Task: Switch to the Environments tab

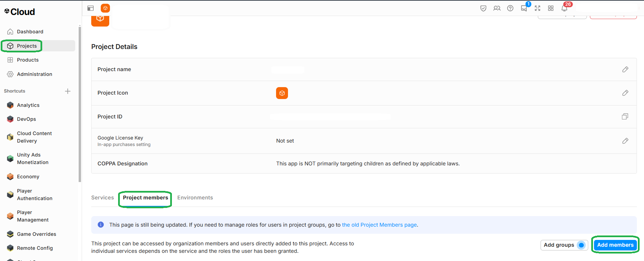Action: (x=195, y=198)
